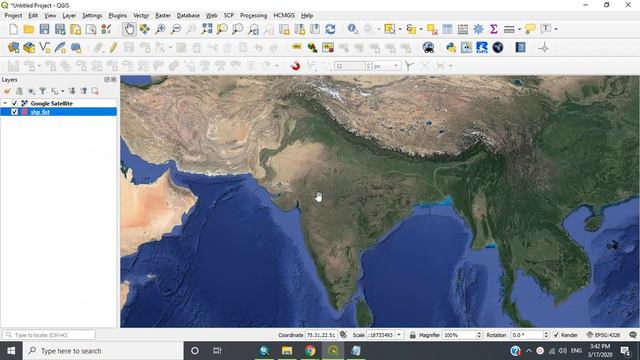640x360 pixels.
Task: Click the Windows taskbar search box
Action: (103, 351)
